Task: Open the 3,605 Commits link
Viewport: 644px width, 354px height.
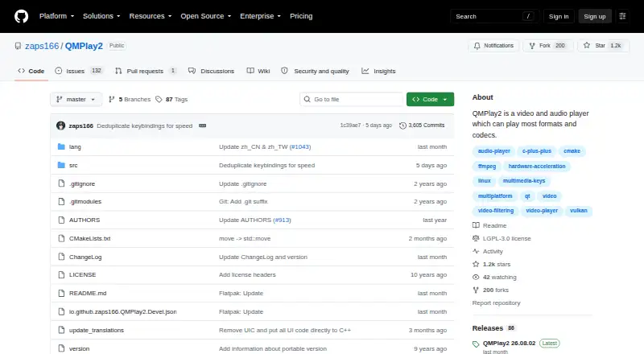Action: [x=422, y=126]
